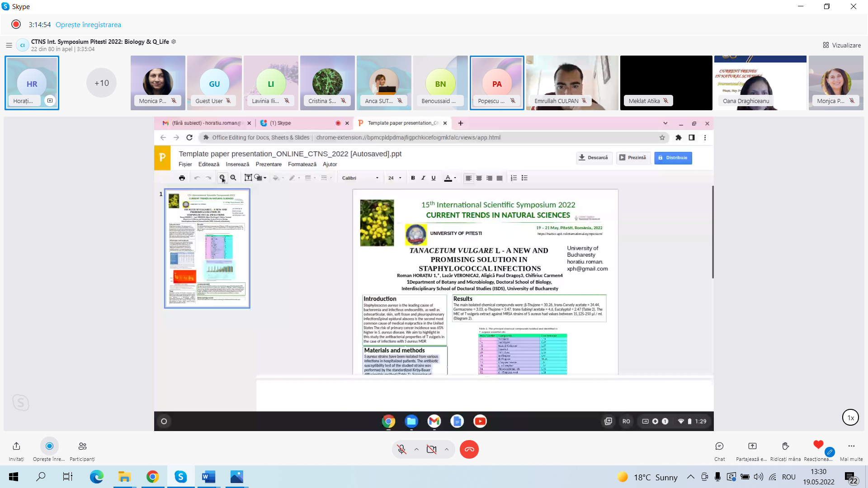Open the Fișier menu
The height and width of the screenshot is (488, 868).
pos(185,164)
